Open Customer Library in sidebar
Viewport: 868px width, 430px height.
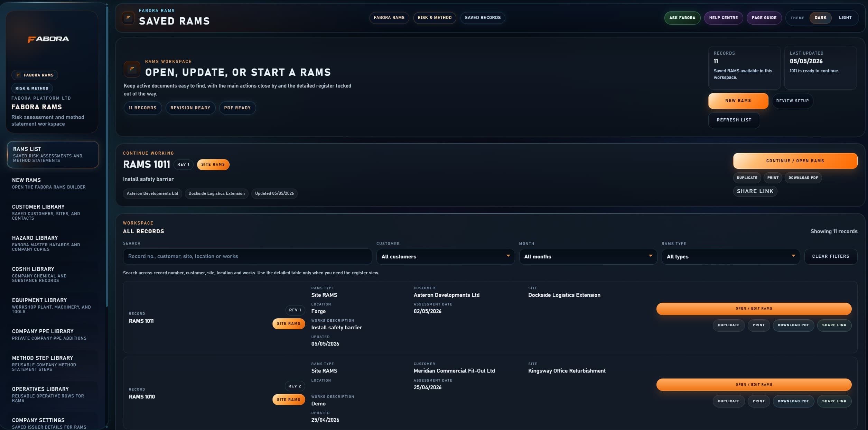(x=53, y=212)
